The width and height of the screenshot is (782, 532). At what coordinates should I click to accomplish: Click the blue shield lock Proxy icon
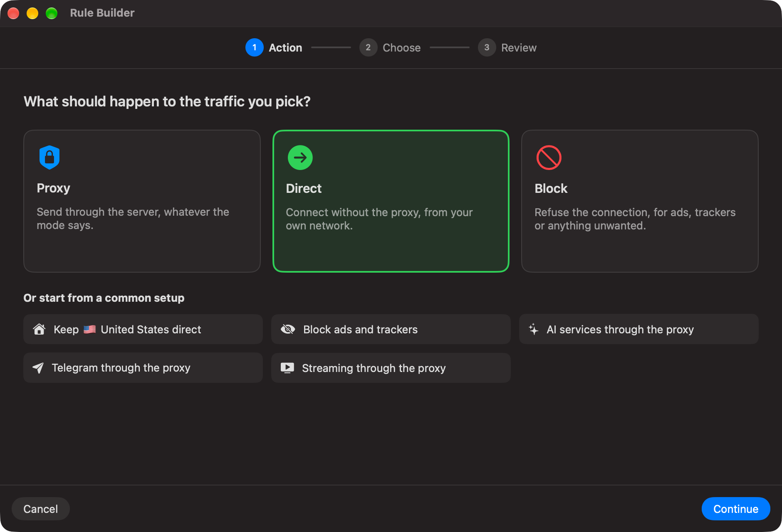point(49,158)
